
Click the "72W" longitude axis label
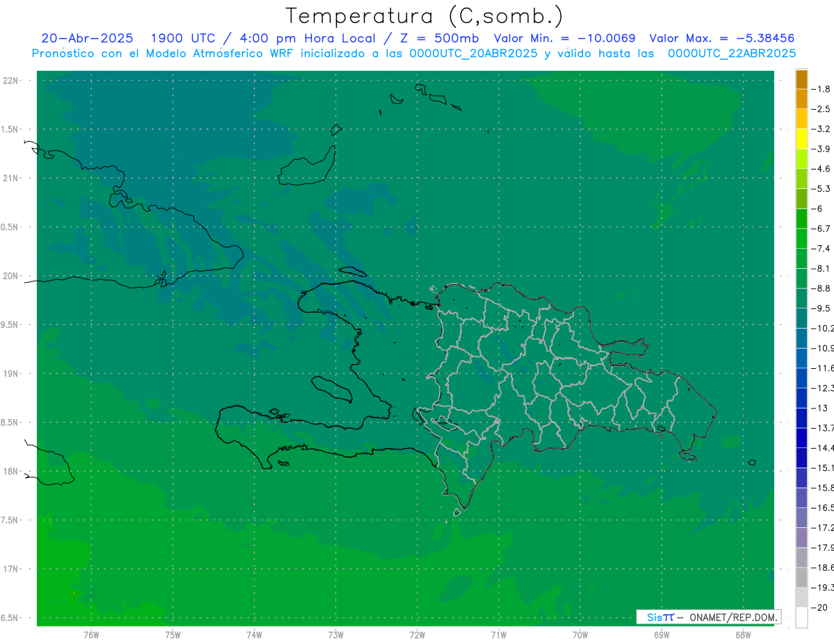417,635
